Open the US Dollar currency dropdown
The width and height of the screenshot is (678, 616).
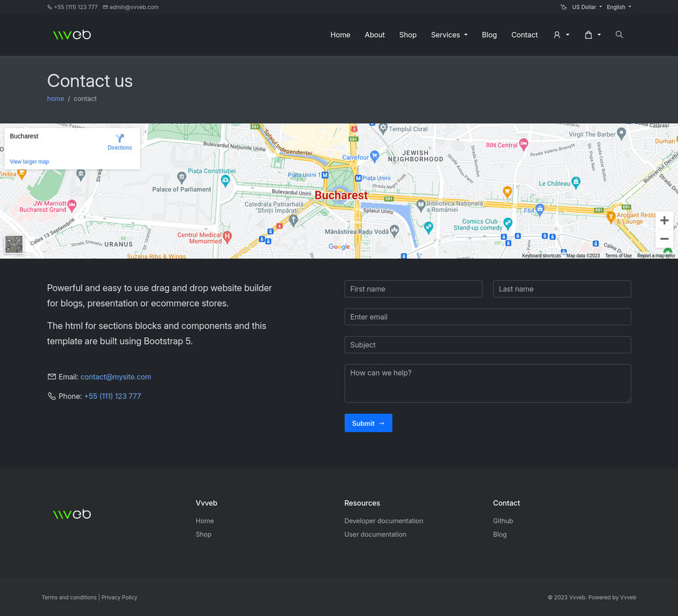[587, 7]
